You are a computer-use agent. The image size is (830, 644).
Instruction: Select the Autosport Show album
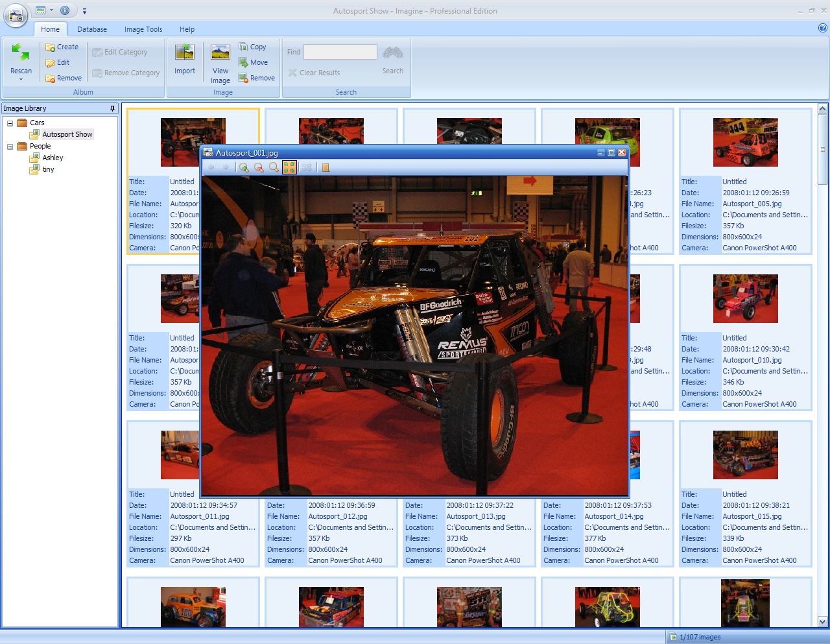coord(67,134)
